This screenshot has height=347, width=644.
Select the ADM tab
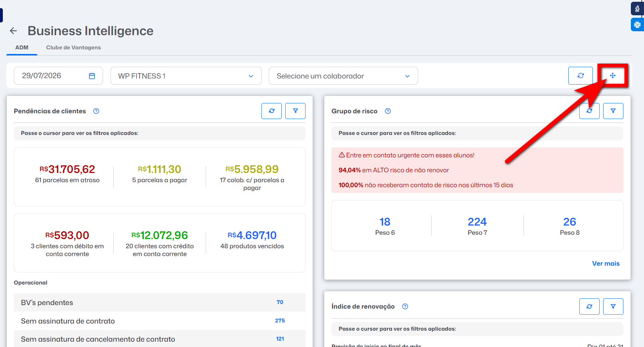[22, 48]
